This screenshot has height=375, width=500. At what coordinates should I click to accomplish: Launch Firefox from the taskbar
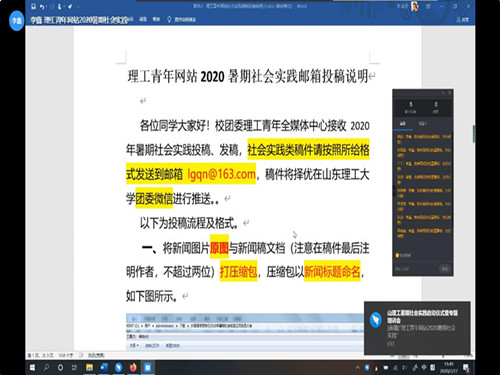(x=133, y=367)
